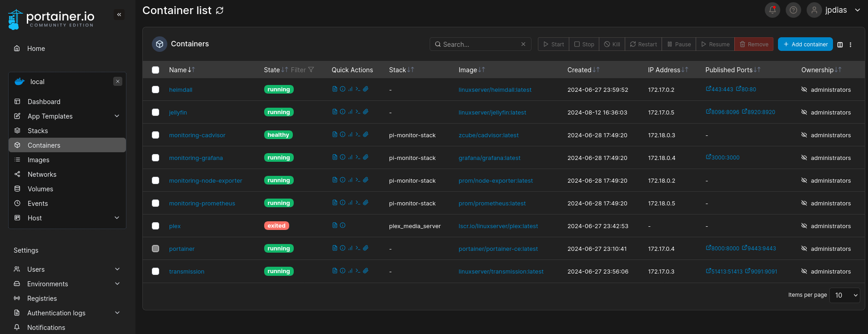The height and width of the screenshot is (334, 868).
Task: Open Registries settings
Action: pyautogui.click(x=67, y=298)
